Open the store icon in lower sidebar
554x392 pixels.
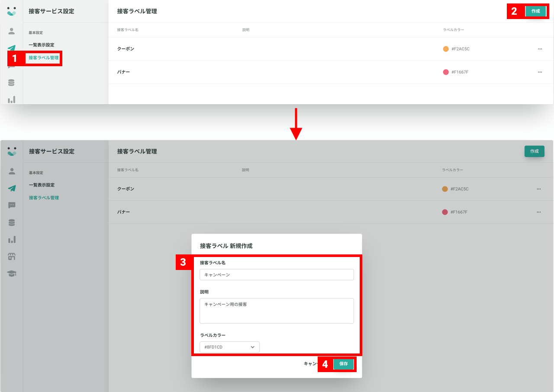pos(12,257)
